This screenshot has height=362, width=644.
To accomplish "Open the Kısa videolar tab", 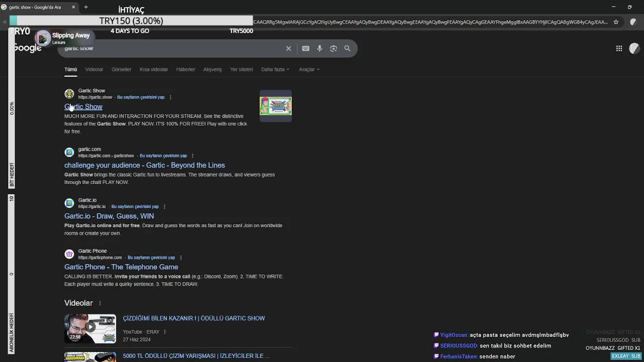I will [x=153, y=69].
